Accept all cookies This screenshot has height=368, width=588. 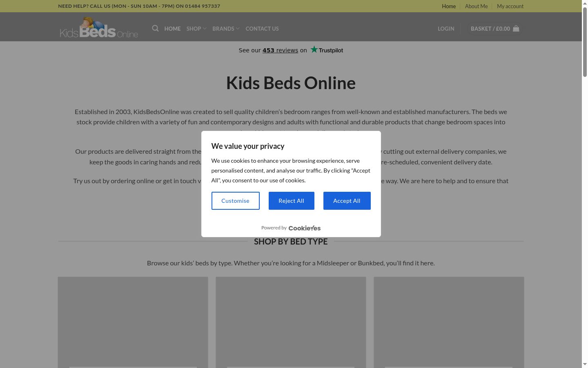347,201
